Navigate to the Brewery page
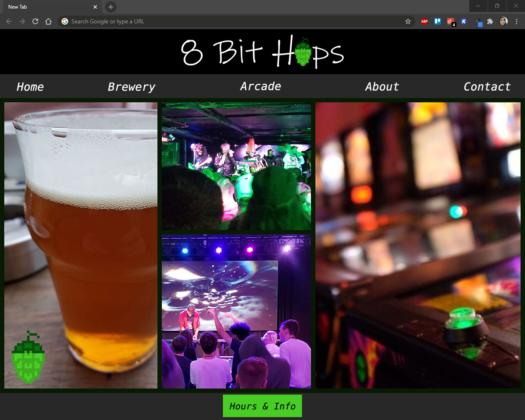The height and width of the screenshot is (420, 525). pyautogui.click(x=131, y=87)
